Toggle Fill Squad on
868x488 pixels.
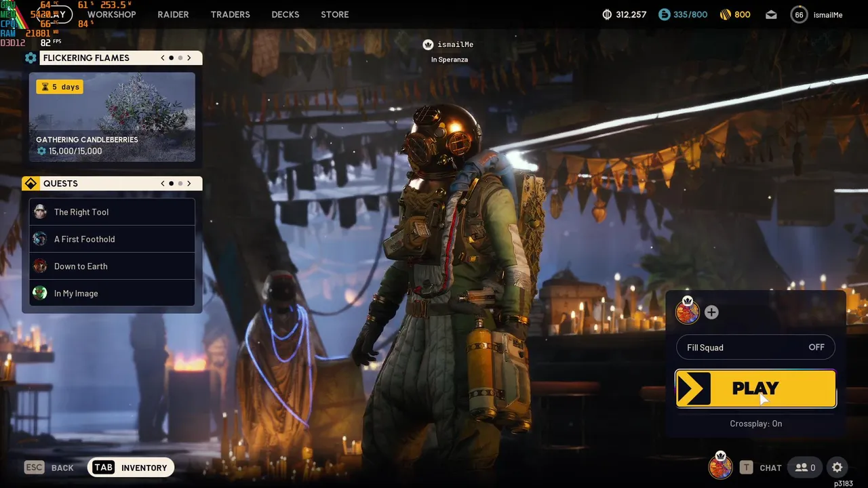coord(755,348)
